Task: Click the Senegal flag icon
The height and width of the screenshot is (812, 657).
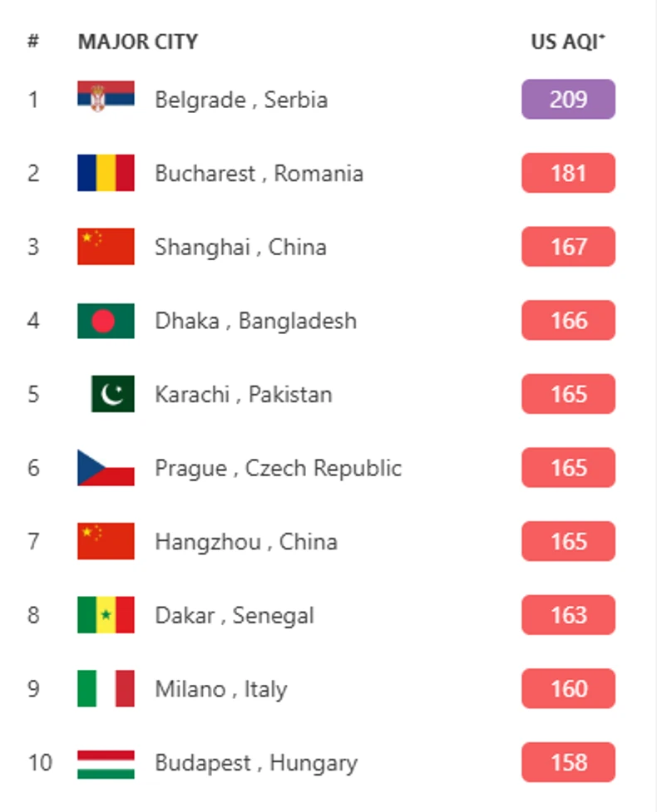Action: click(106, 615)
